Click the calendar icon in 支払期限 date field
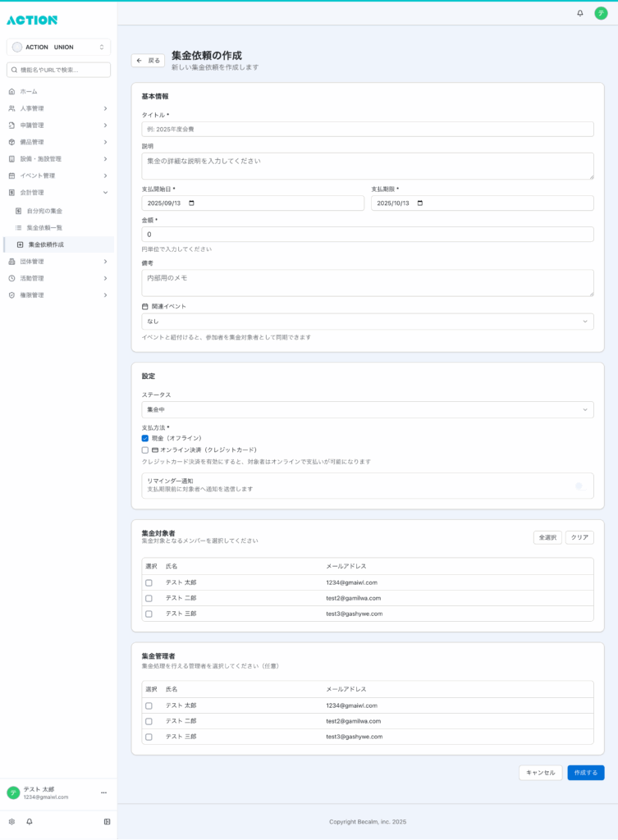The width and height of the screenshot is (618, 840). tap(419, 203)
